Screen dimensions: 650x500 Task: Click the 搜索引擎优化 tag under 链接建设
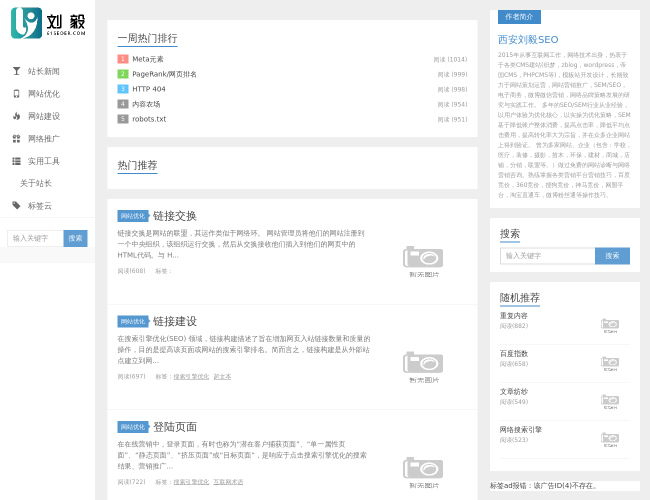click(191, 376)
